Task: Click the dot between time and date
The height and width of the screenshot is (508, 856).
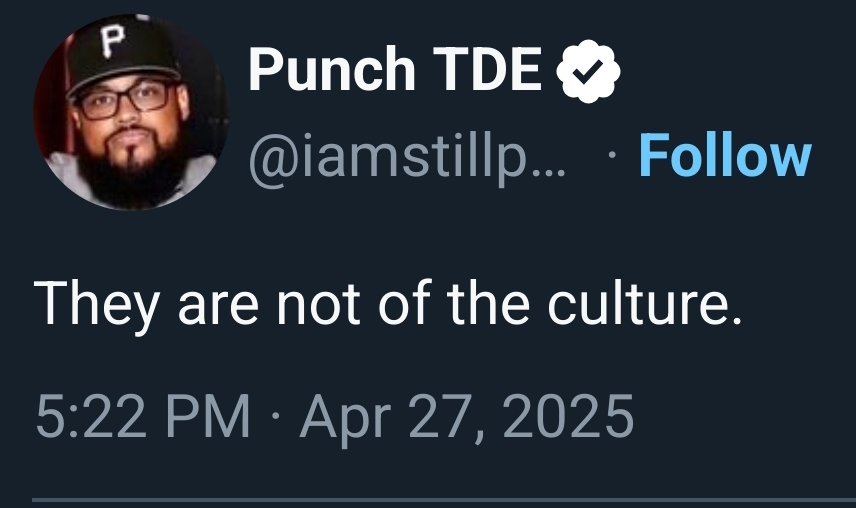Action: click(273, 415)
